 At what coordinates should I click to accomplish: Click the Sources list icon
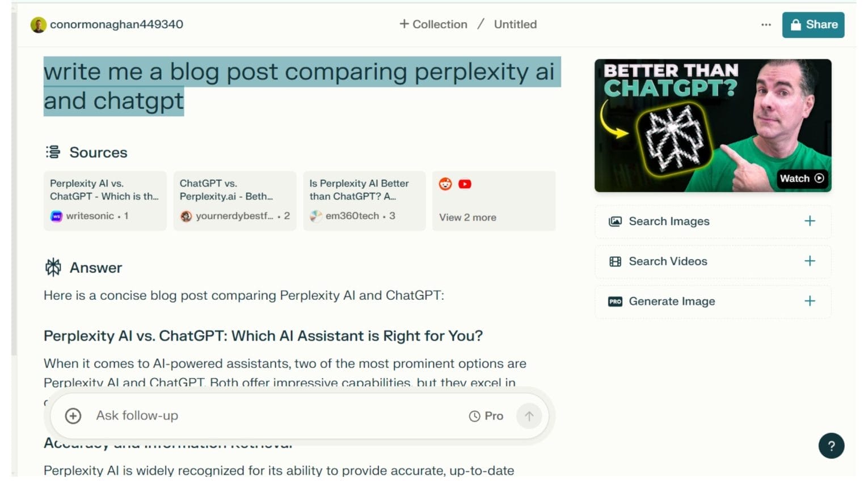(52, 152)
